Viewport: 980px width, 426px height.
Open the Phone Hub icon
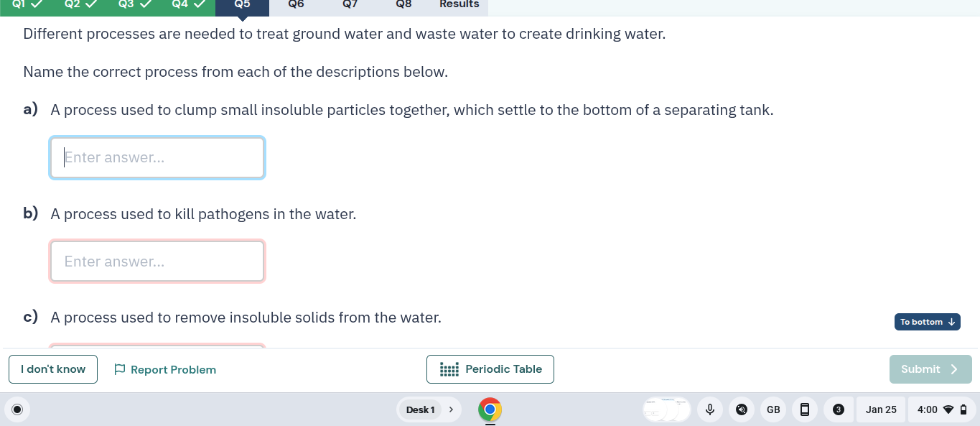pos(805,409)
